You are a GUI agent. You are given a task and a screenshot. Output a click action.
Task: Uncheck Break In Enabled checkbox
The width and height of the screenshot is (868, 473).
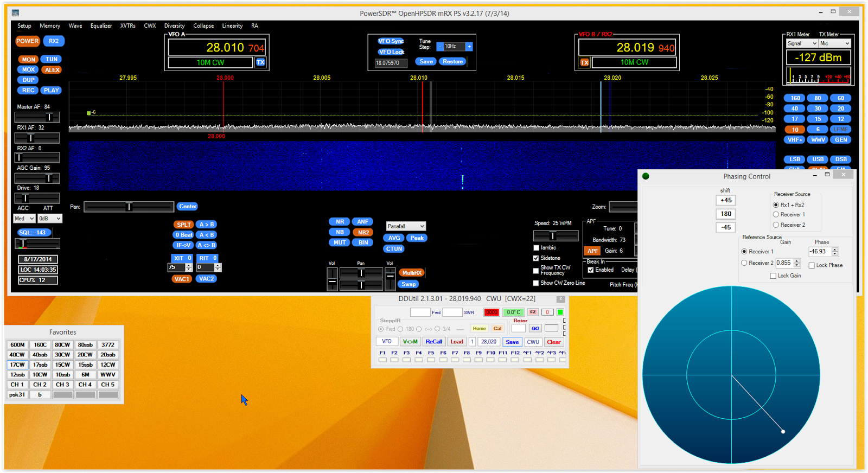point(591,270)
